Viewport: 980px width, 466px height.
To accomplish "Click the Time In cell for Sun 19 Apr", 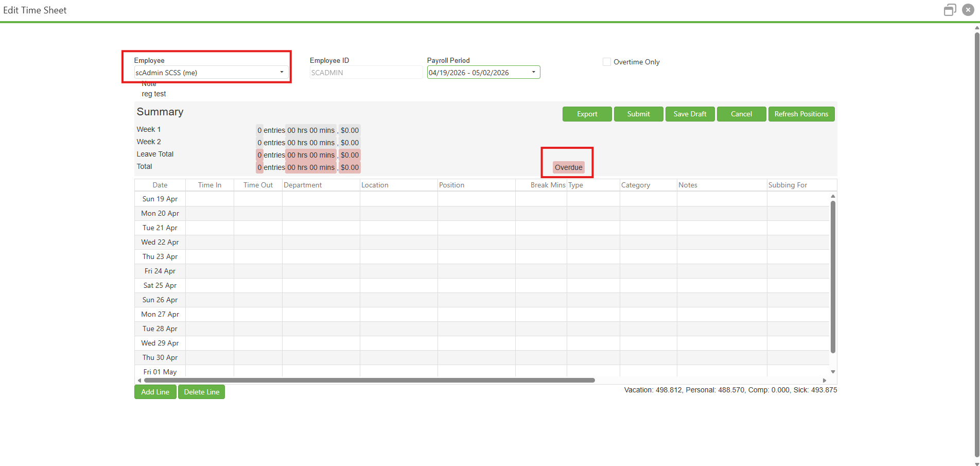I will 209,199.
